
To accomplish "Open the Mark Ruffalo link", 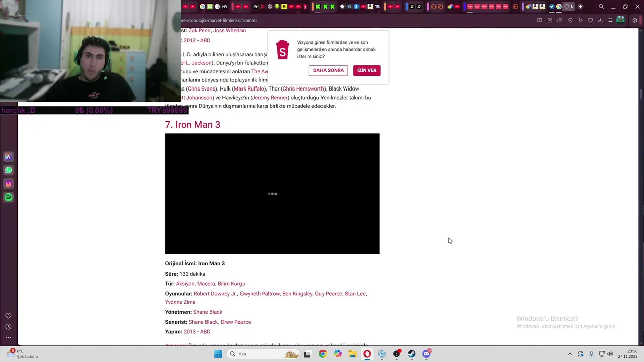I will pos(249,89).
